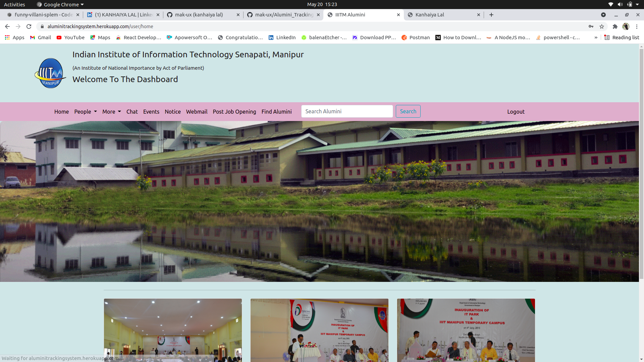This screenshot has width=644, height=362.
Task: Open a new browser tab
Action: [491, 15]
